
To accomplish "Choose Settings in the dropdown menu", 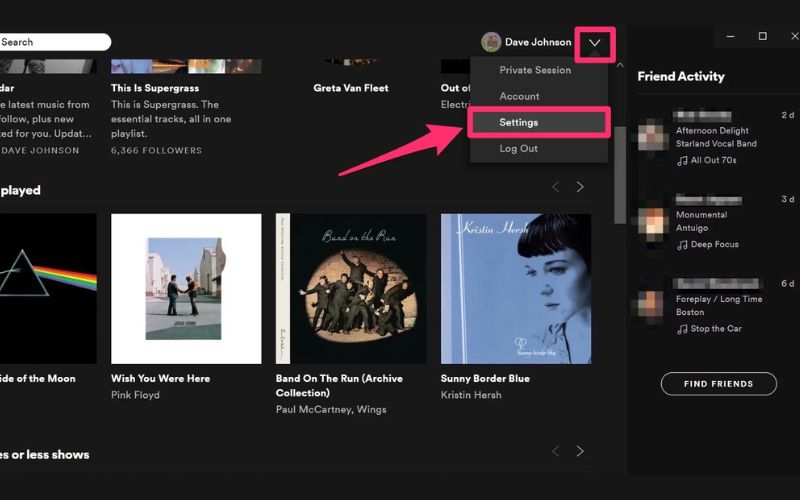I will (x=539, y=122).
